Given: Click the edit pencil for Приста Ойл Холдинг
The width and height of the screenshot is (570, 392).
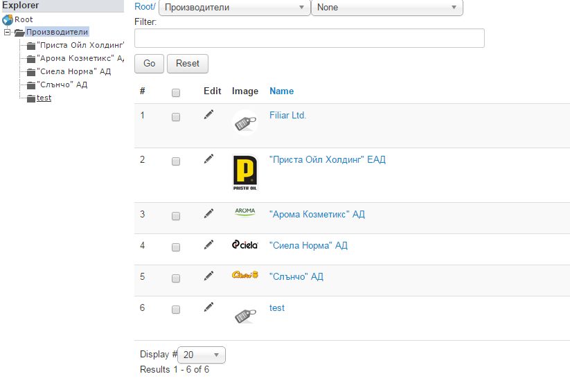Looking at the screenshot, I should point(208,159).
